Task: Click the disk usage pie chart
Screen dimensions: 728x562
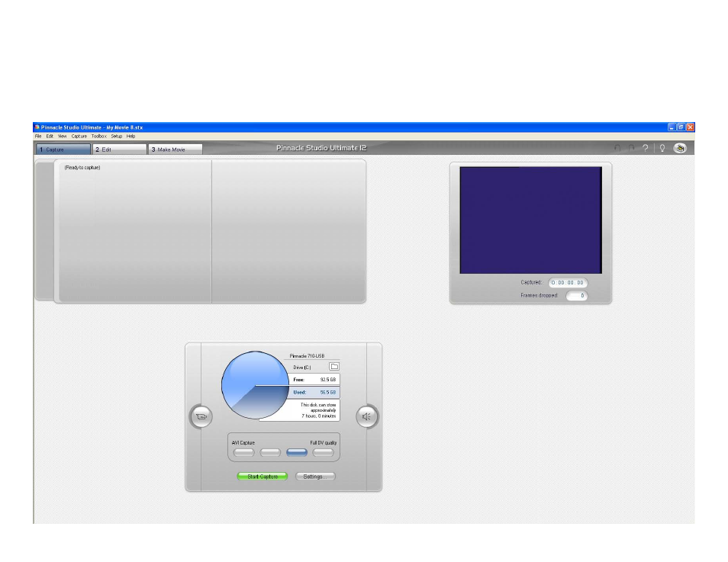Action: pyautogui.click(x=255, y=385)
